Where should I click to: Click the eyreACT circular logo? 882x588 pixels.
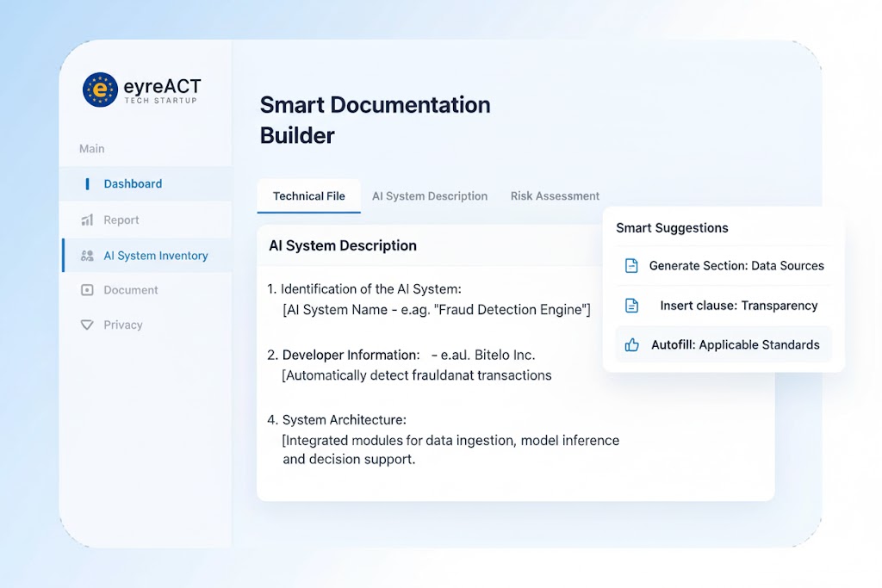coord(101,90)
